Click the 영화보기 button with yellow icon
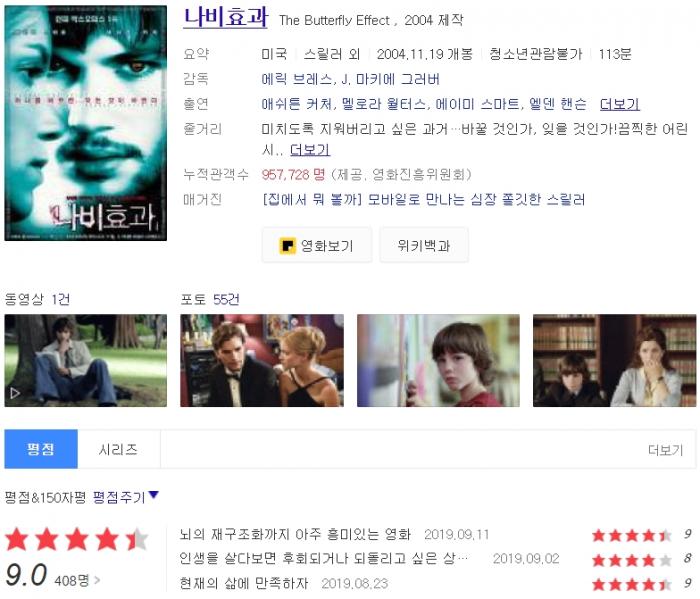This screenshot has height=599, width=700. [x=317, y=245]
